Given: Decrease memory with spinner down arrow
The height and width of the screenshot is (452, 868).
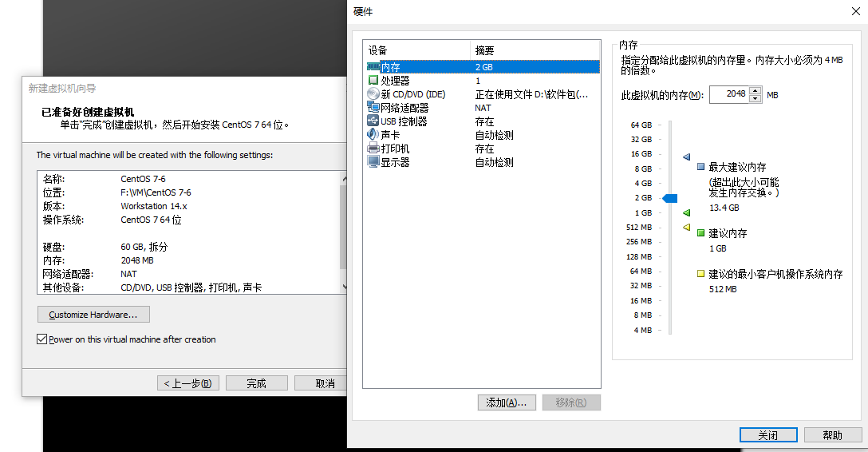Looking at the screenshot, I should tap(755, 98).
